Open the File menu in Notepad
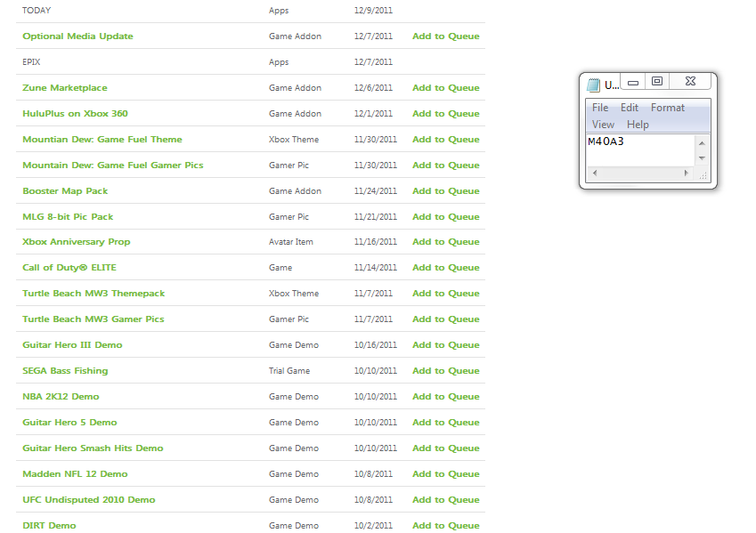Viewport: 756px width, 533px height. [600, 108]
